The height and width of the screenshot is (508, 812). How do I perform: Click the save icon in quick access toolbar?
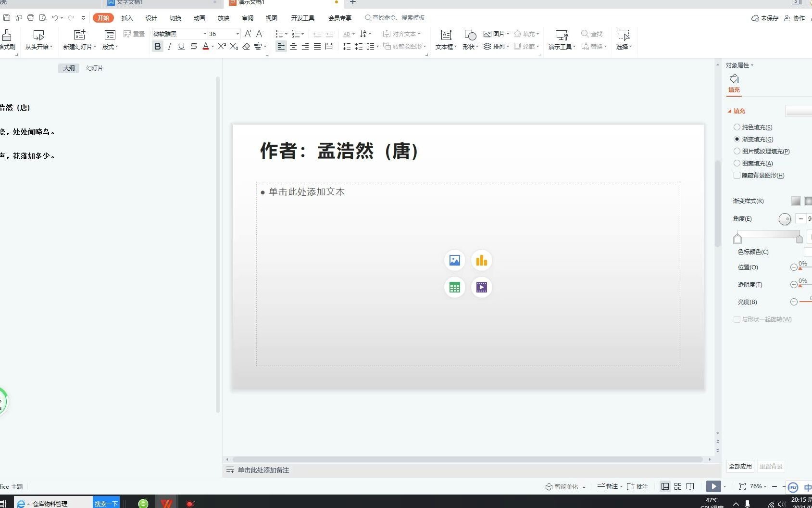tap(7, 18)
